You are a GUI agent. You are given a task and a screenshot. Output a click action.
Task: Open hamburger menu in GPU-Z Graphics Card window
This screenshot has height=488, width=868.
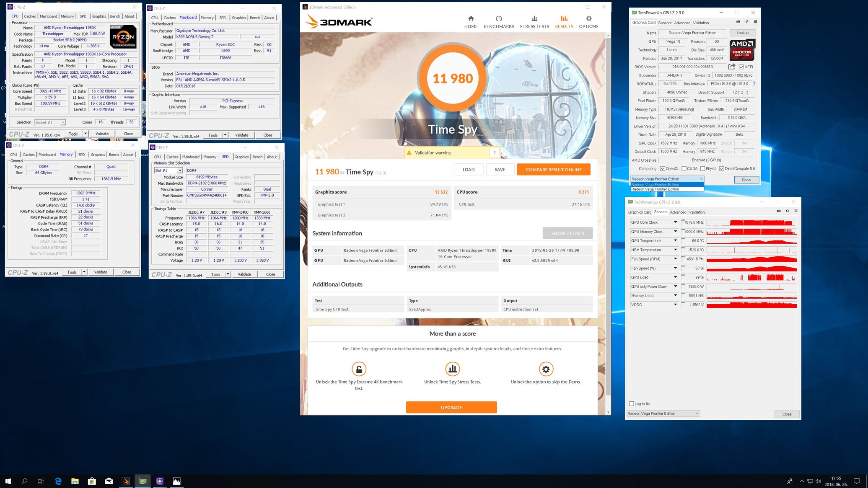755,22
